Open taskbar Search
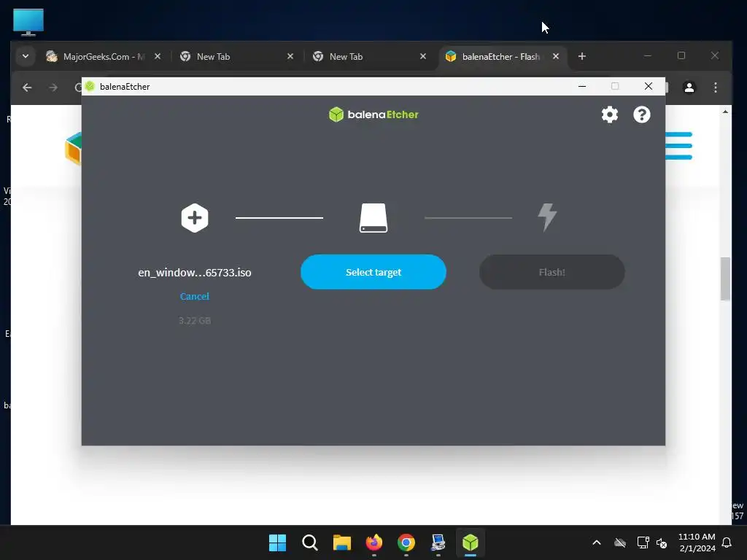Screen dimensions: 747x560 [309, 542]
